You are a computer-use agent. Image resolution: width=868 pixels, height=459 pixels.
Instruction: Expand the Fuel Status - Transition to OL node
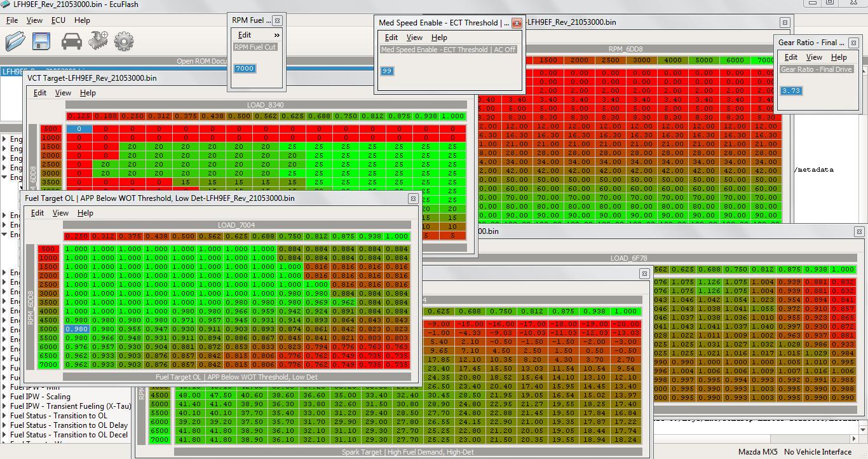(x=4, y=416)
